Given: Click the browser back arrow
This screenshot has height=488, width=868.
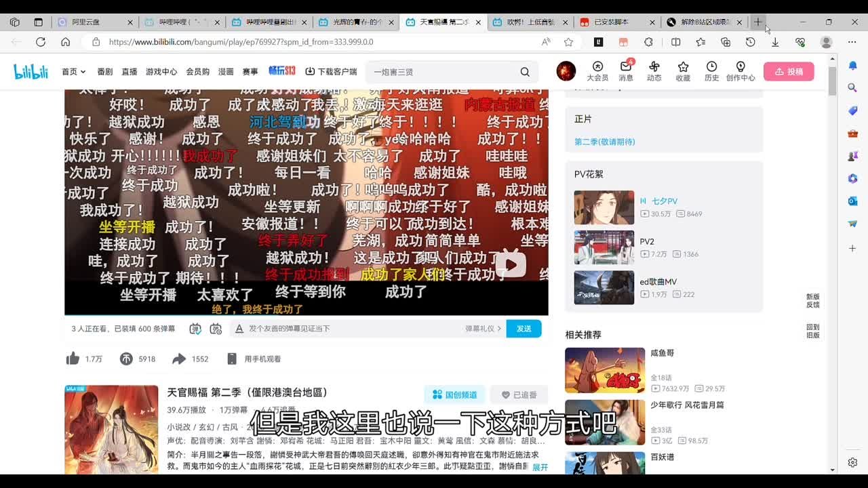Looking at the screenshot, I should tap(16, 42).
